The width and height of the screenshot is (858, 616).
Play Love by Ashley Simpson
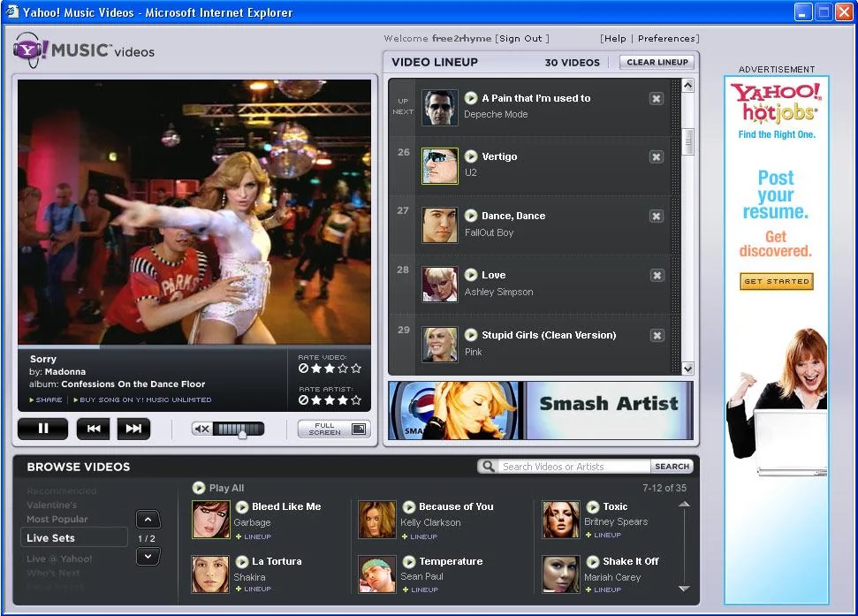(471, 275)
